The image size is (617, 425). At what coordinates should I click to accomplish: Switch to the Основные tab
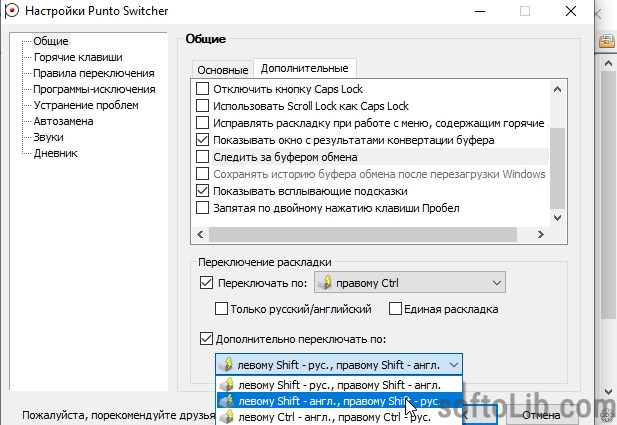pyautogui.click(x=223, y=70)
